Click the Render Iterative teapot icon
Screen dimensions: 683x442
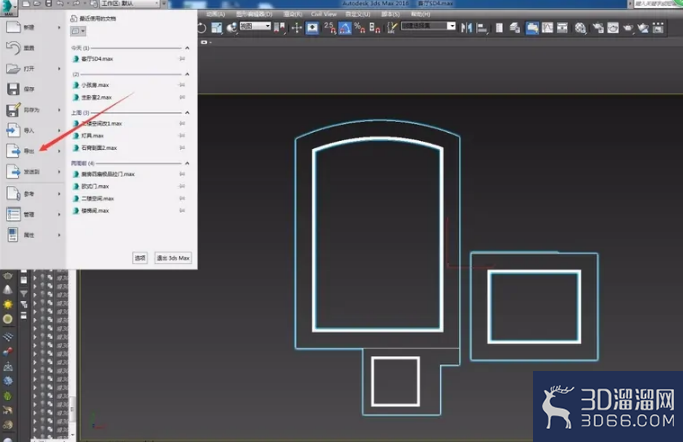pyautogui.click(x=643, y=28)
